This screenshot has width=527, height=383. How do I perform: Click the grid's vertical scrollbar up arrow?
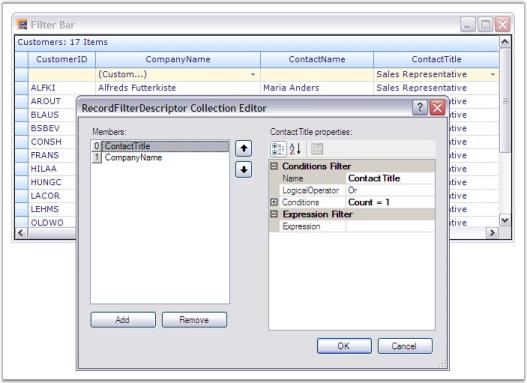(505, 42)
